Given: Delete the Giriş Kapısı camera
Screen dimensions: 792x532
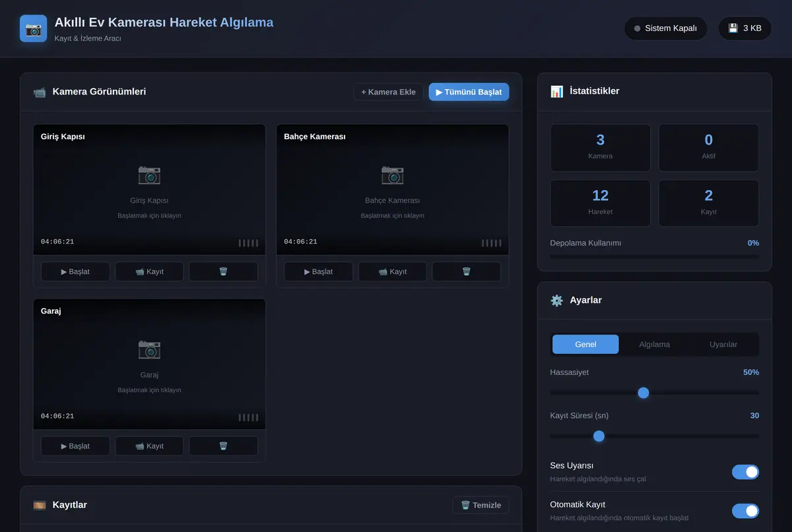Looking at the screenshot, I should 223,271.
